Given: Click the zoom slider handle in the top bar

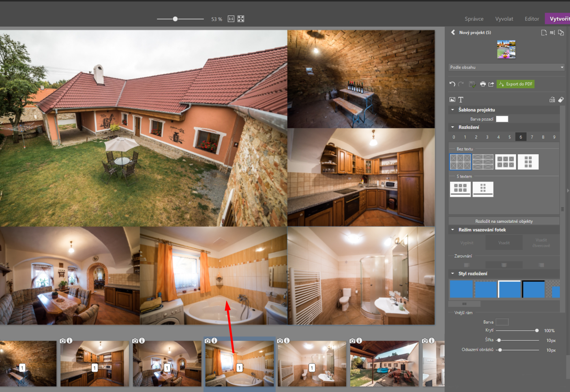Looking at the screenshot, I should [x=175, y=19].
